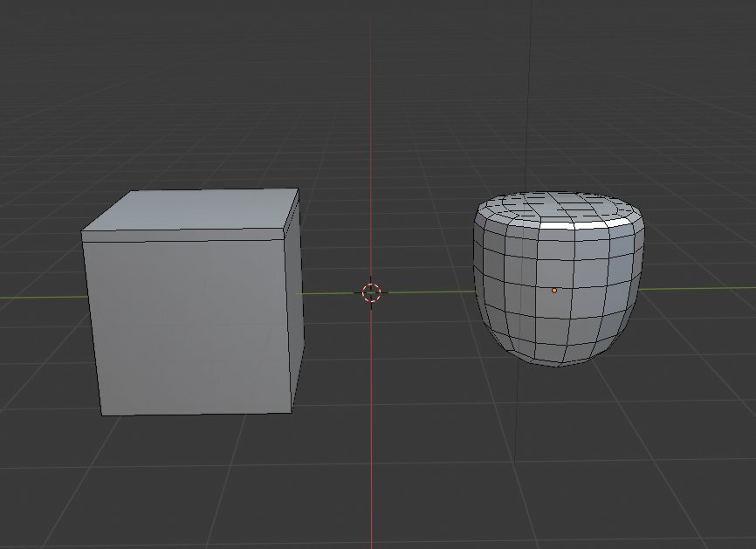Click the orange origin point of the rounded mesh

tap(554, 290)
